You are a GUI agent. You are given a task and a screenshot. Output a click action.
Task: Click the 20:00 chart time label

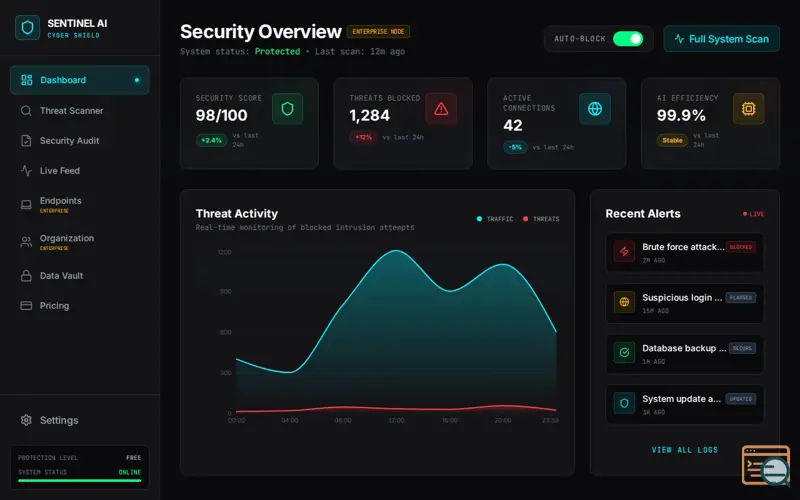click(x=503, y=420)
